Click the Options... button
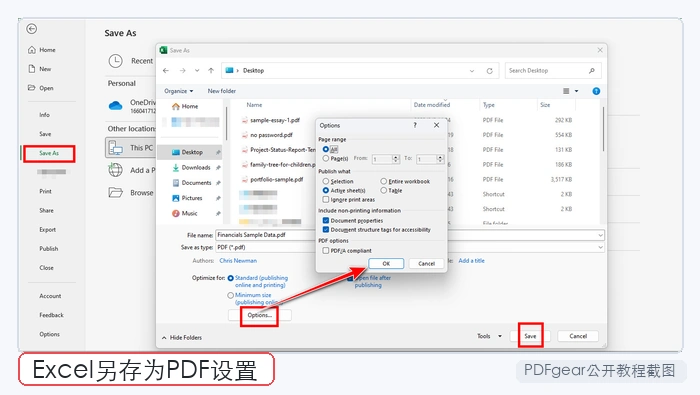Viewport: 700px width, 395px height. [x=259, y=315]
